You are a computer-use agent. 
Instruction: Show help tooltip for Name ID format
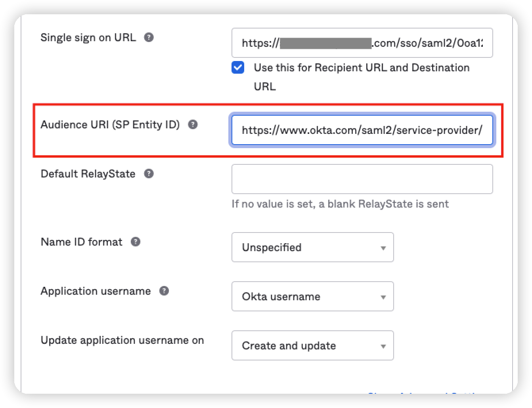(x=136, y=242)
